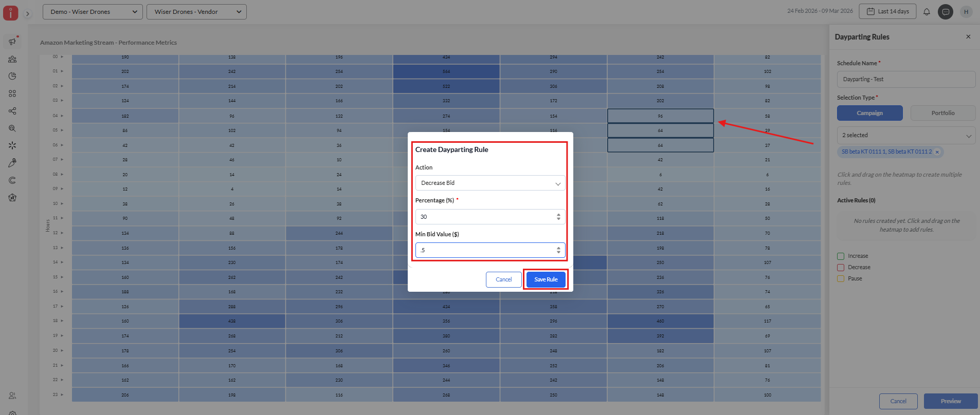Open the Action dropdown showing Decrease Bid

point(490,183)
